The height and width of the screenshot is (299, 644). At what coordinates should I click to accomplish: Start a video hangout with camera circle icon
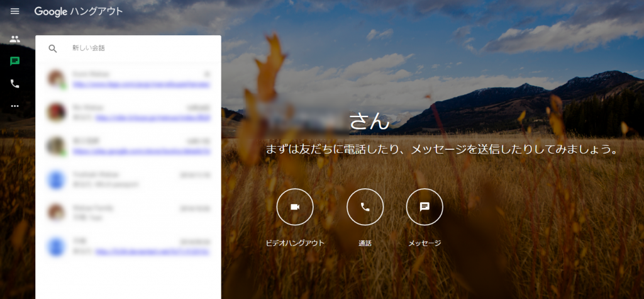tap(294, 206)
